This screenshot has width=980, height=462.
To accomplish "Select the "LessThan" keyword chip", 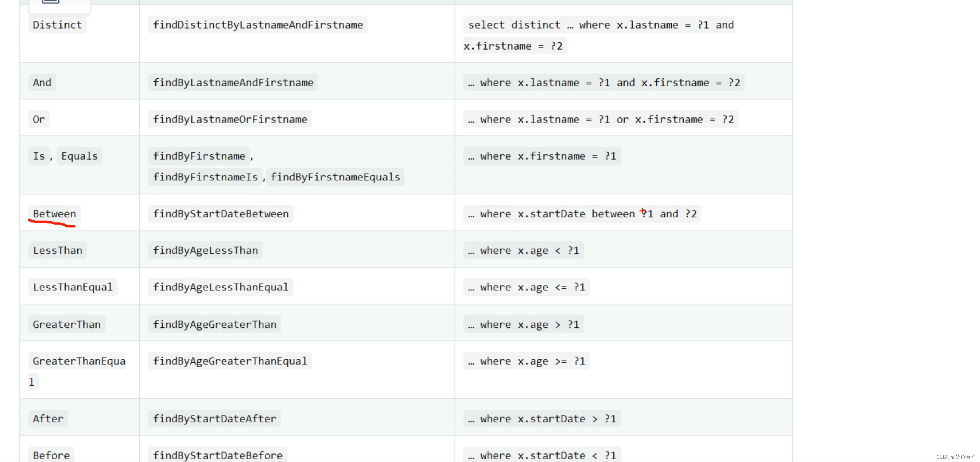I will [x=57, y=250].
